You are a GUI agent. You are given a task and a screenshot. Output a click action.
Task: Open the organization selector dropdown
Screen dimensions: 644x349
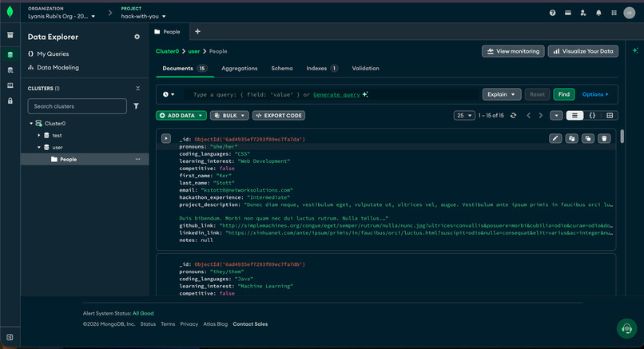(x=62, y=17)
